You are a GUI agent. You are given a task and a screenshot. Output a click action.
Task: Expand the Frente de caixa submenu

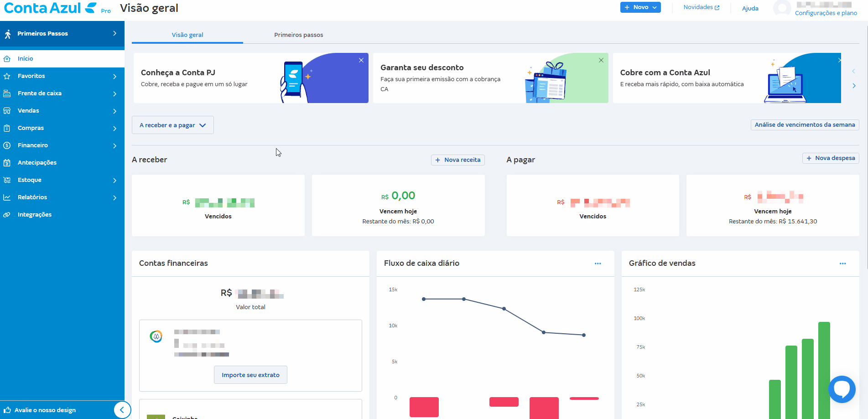tap(114, 94)
